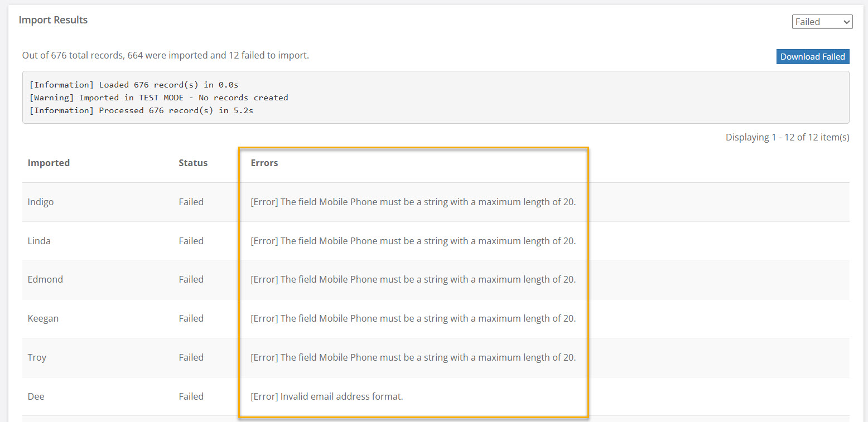
Task: Select Troy's Failed status label
Action: (x=191, y=357)
